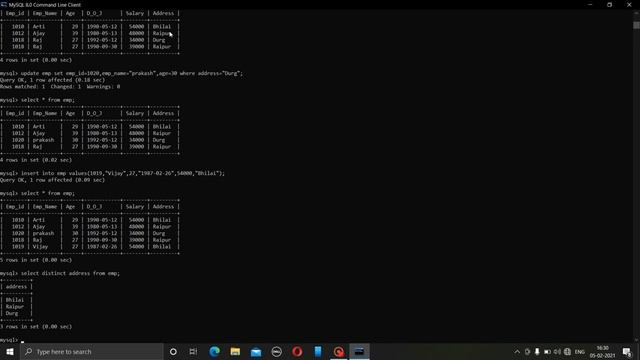Click the lowercase 'address' column header
This screenshot has width=640, height=360.
(x=16, y=287)
